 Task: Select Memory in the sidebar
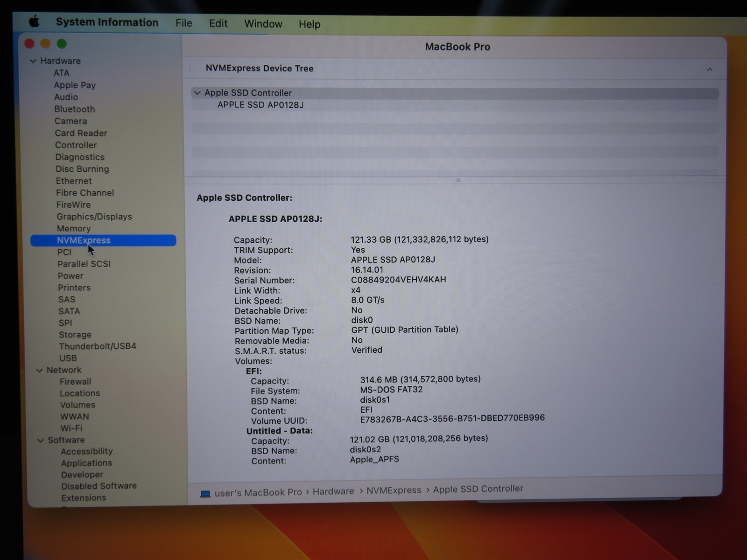[x=74, y=229]
